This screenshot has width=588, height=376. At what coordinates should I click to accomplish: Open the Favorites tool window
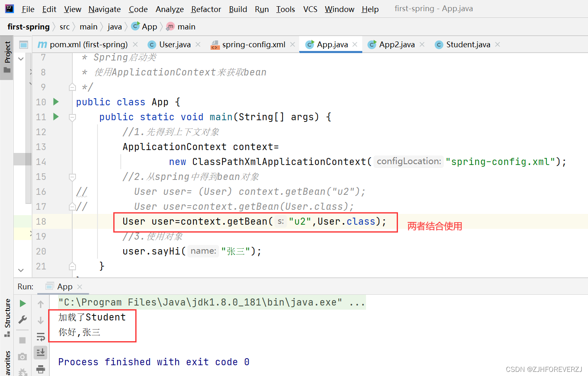(7, 363)
